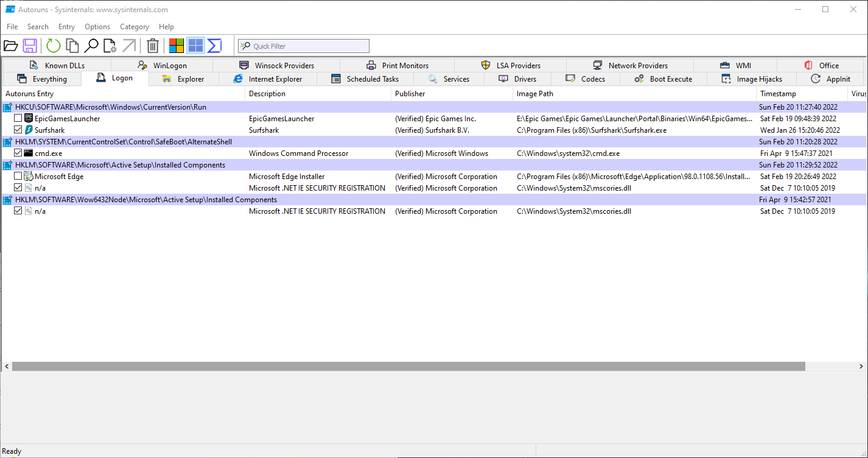868x458 pixels.
Task: Untick the EpicGamesLauncher autorun checkbox
Action: pos(18,119)
